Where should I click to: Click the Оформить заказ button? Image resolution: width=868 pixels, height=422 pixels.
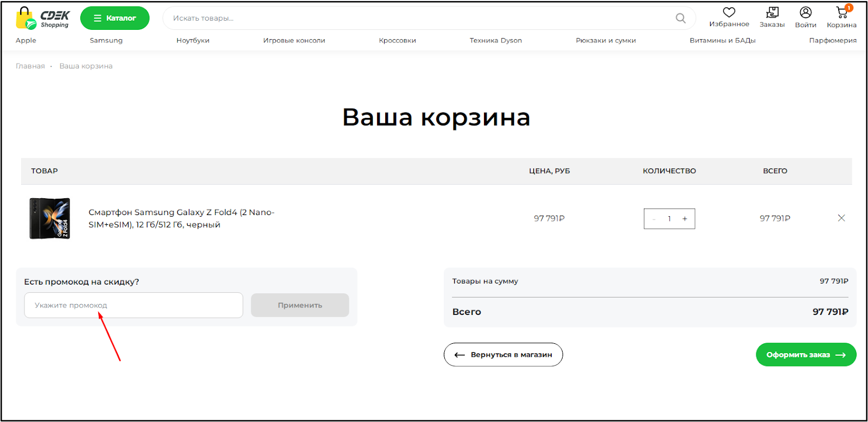(806, 355)
